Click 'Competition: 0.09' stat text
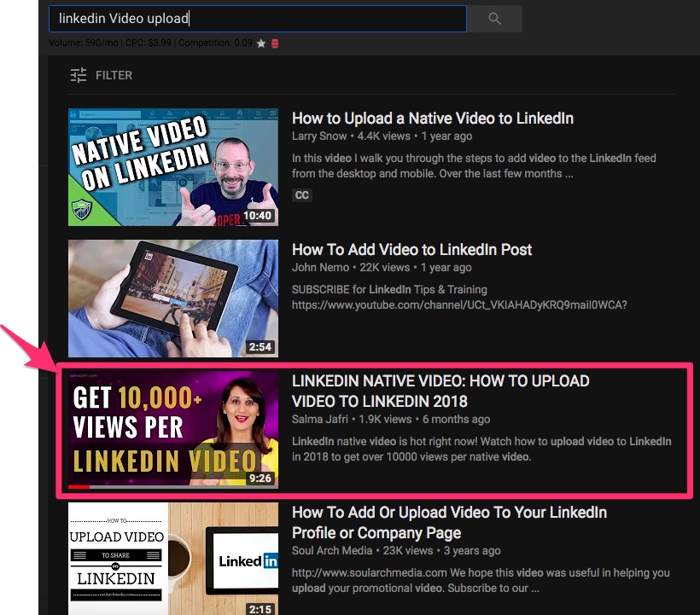Screen dimensions: 700x615 pyautogui.click(x=216, y=43)
